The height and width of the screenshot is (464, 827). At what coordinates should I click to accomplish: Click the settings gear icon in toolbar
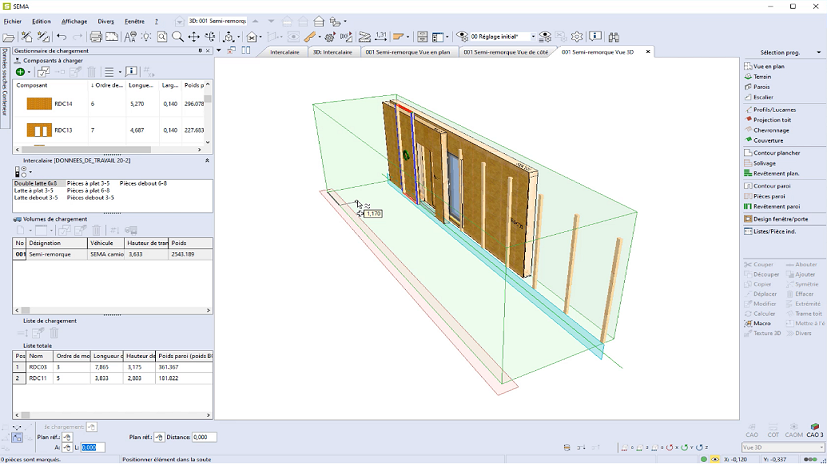tap(576, 37)
